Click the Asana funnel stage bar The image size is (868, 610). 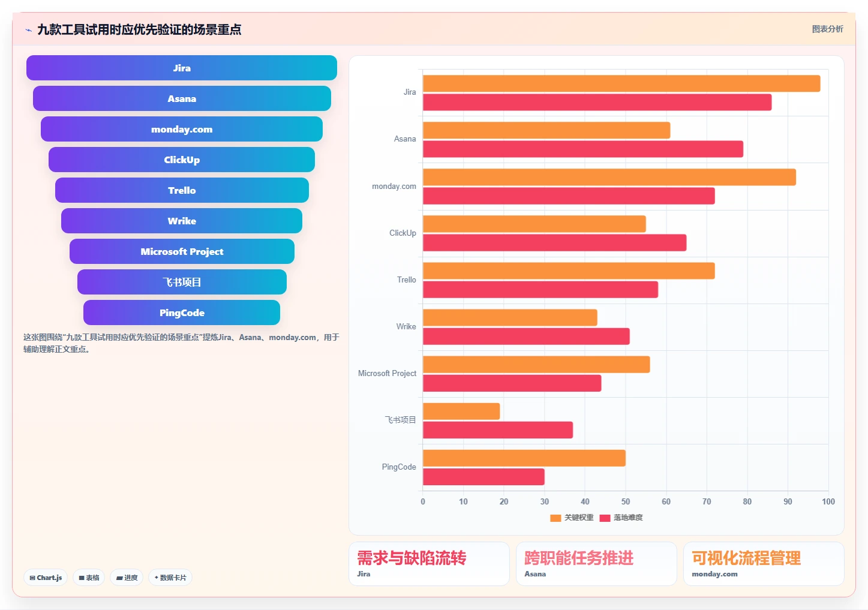coord(182,98)
